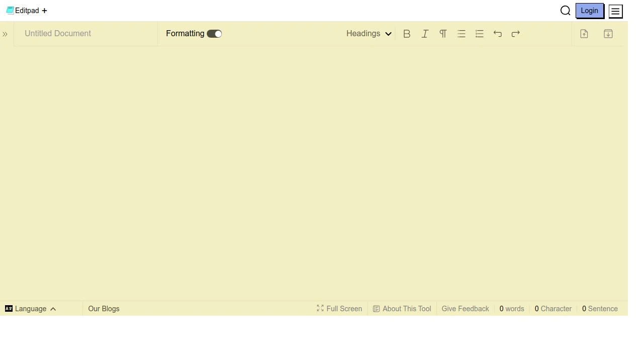This screenshot has width=644, height=362.
Task: Click the Bold formatting icon
Action: click(407, 34)
